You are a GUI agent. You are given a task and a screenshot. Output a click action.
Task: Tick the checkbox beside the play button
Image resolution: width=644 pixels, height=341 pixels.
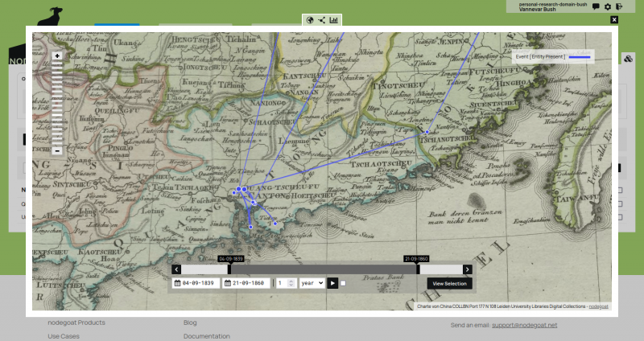click(x=343, y=283)
